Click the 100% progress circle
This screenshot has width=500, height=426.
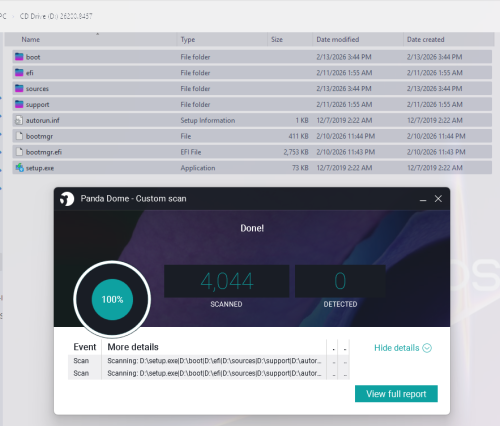point(112,299)
